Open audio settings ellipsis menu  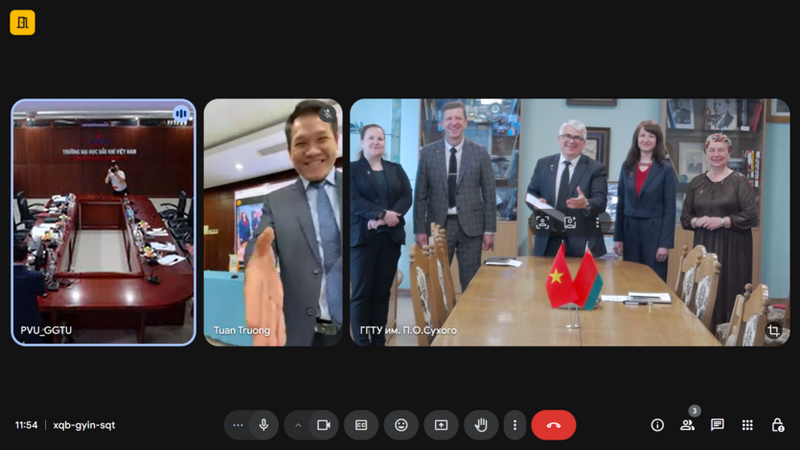pos(238,425)
